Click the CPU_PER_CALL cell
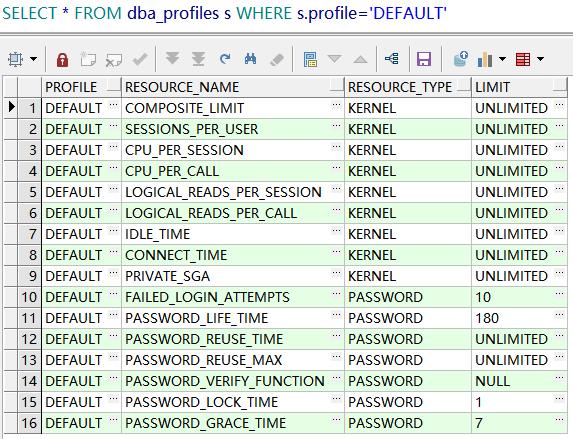573x439 pixels. pyautogui.click(x=233, y=171)
